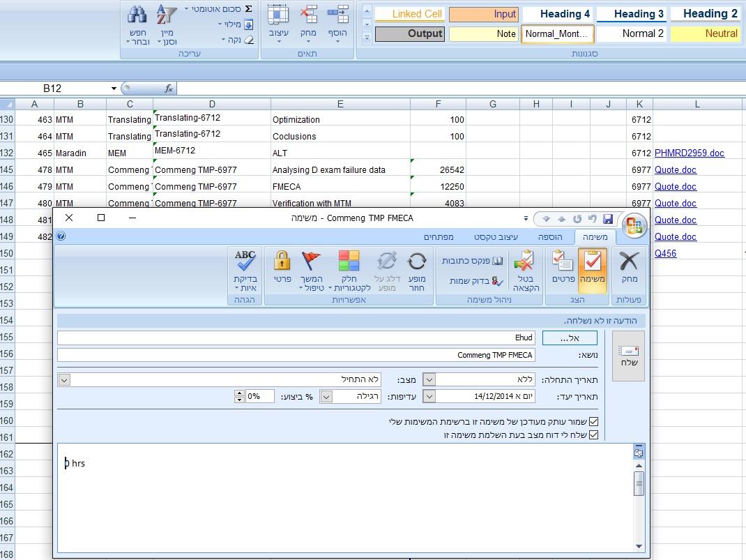This screenshot has width=746, height=560.
Task: Click the Clear eraser icon in Excel
Action: tap(248, 40)
